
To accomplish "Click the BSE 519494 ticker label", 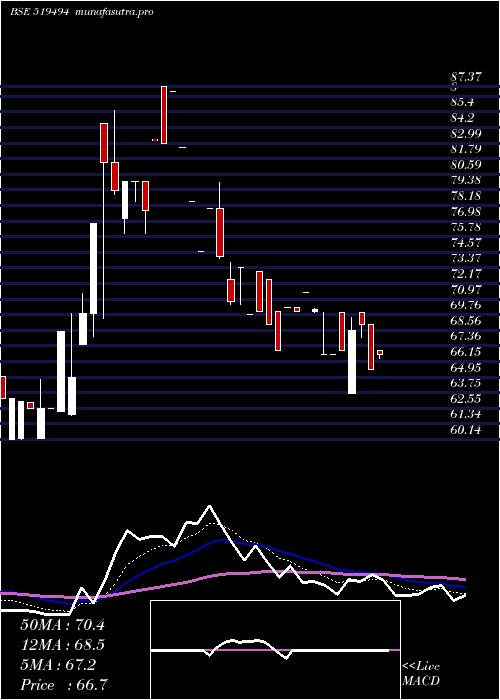I will click(x=39, y=12).
